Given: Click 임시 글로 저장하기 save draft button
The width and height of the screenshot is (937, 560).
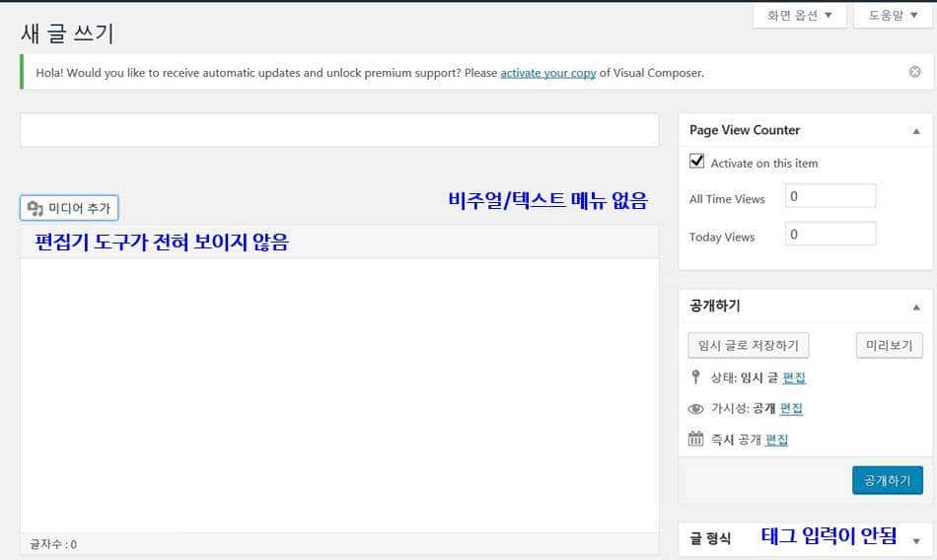Looking at the screenshot, I should (749, 345).
